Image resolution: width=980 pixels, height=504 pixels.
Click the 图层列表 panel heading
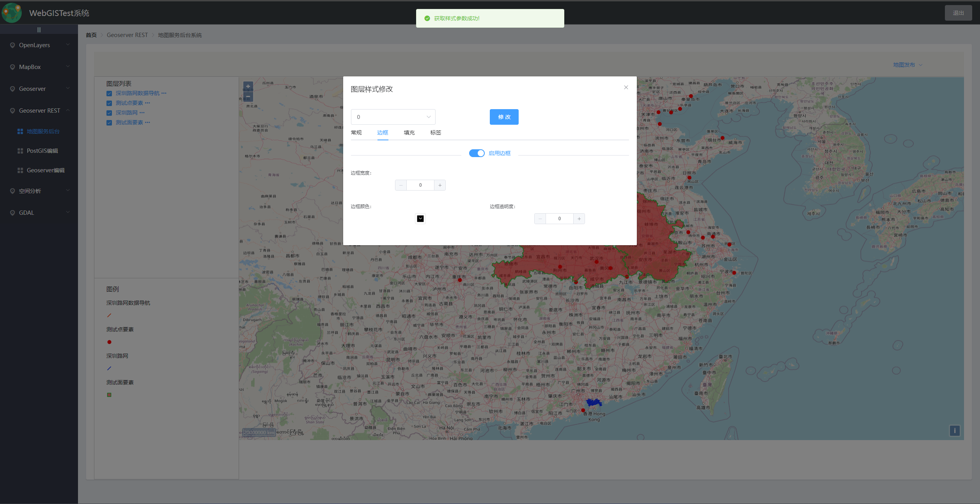point(119,84)
